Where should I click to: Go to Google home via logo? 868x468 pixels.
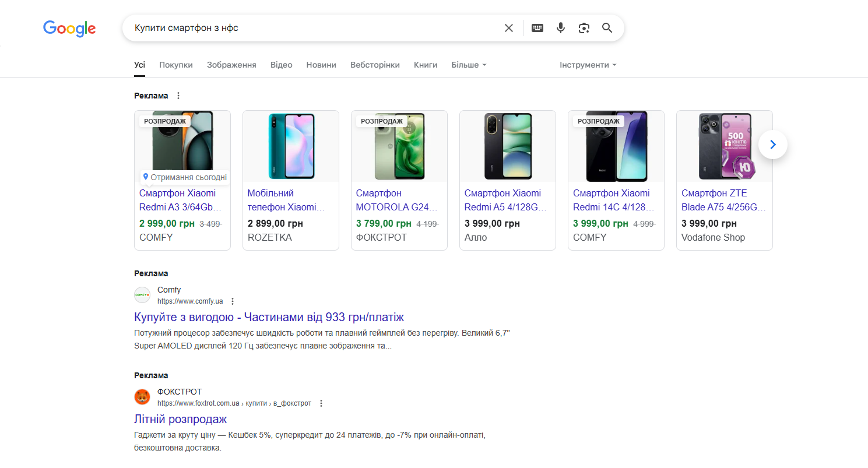(x=69, y=29)
